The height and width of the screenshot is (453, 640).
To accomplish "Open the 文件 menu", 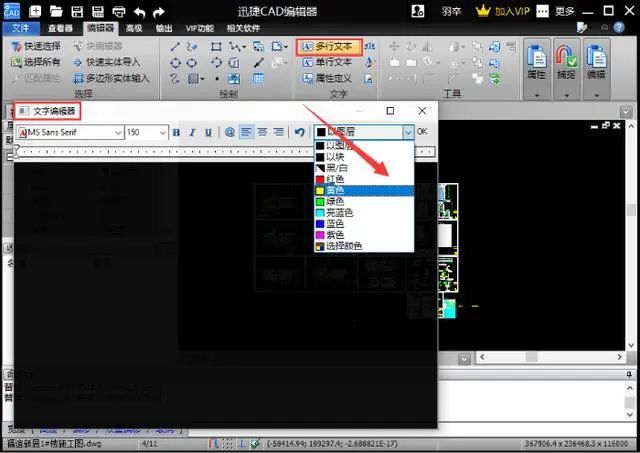I will pyautogui.click(x=18, y=29).
